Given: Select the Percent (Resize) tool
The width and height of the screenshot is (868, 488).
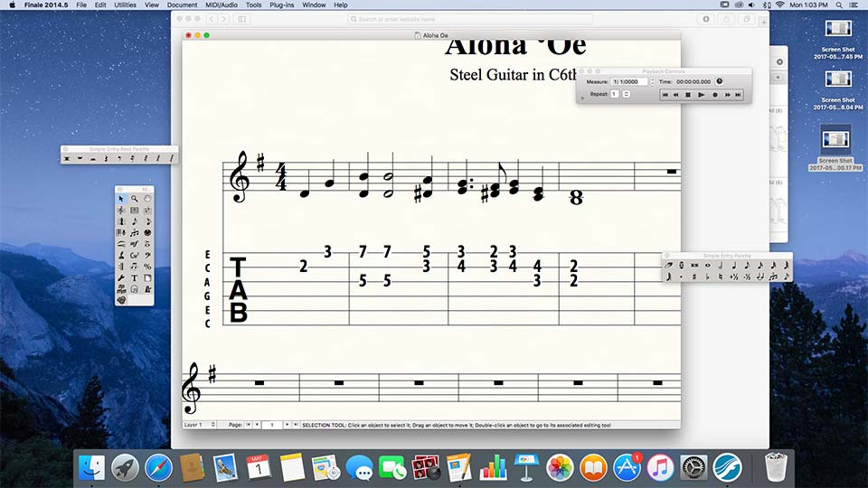Looking at the screenshot, I should pos(147,267).
